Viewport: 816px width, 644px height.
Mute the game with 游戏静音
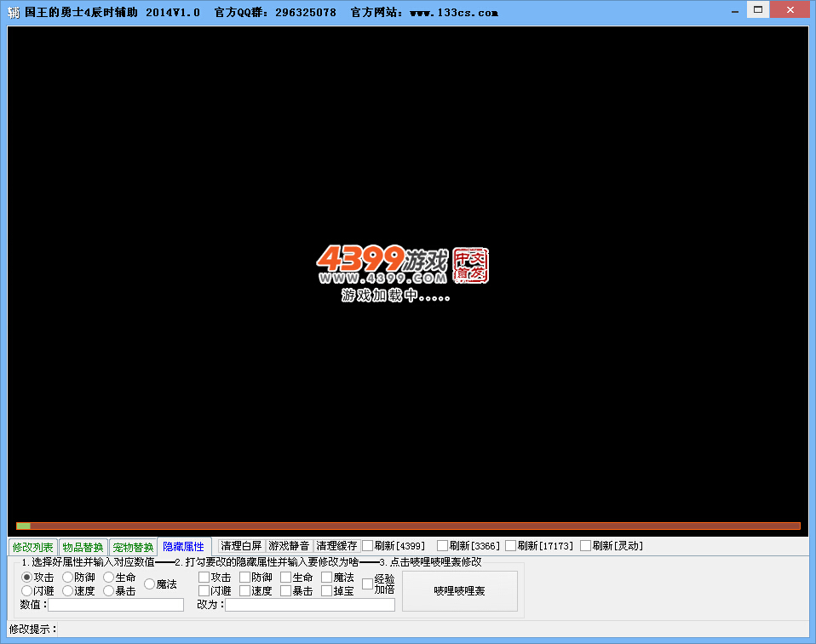pos(290,545)
